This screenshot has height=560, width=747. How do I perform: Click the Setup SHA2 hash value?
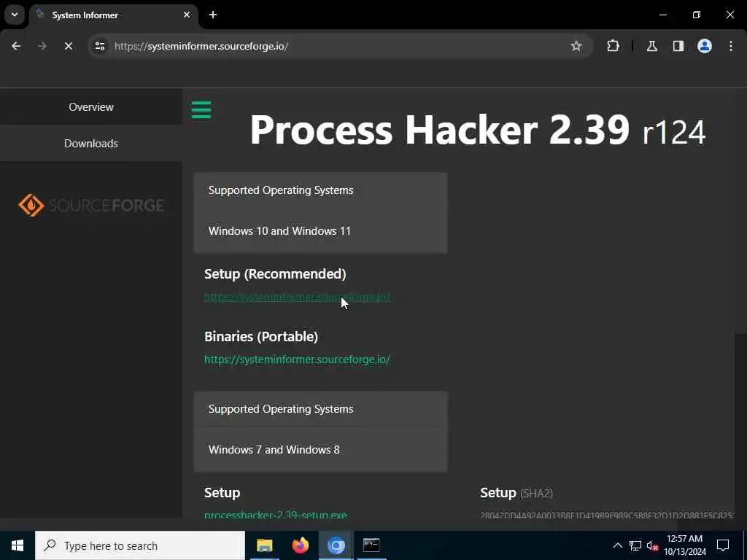click(x=607, y=515)
